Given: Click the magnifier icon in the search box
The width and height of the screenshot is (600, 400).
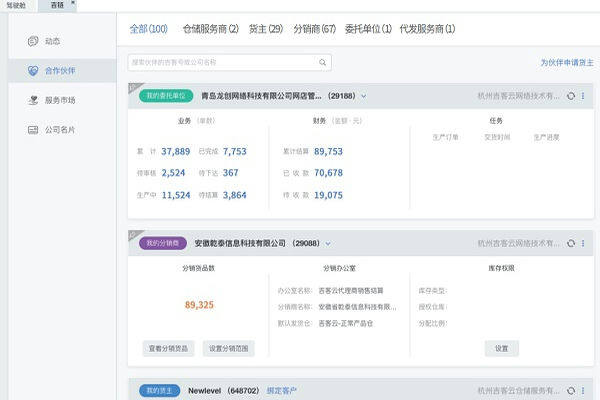Looking at the screenshot, I should [x=323, y=62].
